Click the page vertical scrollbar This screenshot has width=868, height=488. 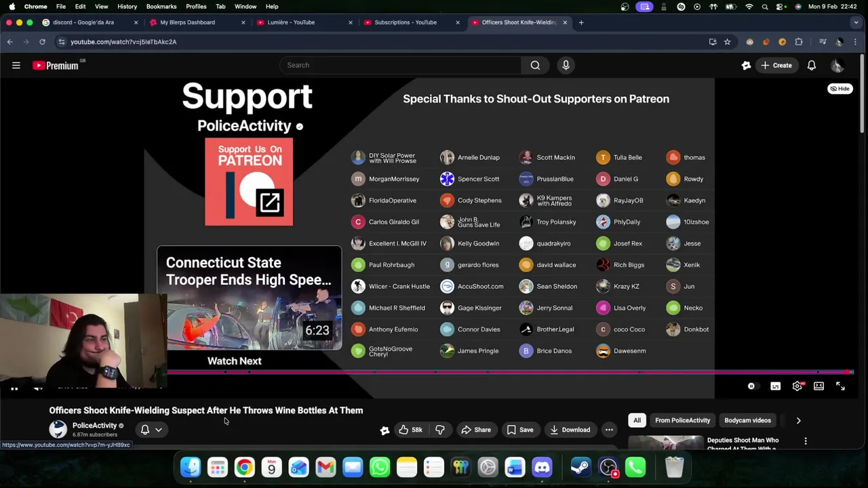(x=863, y=95)
